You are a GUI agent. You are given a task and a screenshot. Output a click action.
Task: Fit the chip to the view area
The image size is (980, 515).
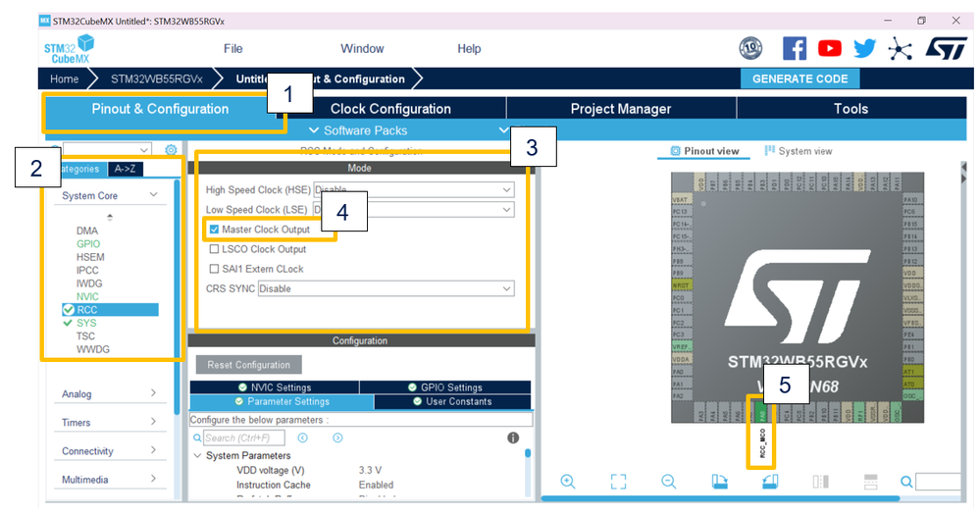tap(618, 482)
